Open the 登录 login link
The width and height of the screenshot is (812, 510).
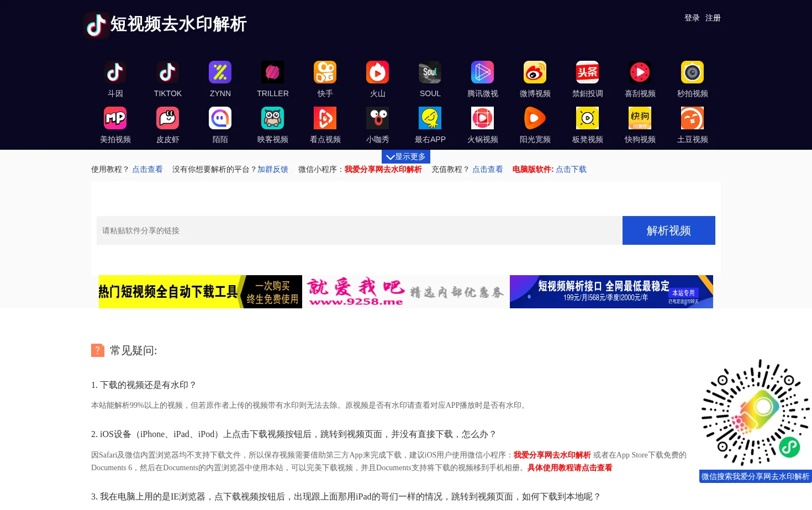click(692, 18)
